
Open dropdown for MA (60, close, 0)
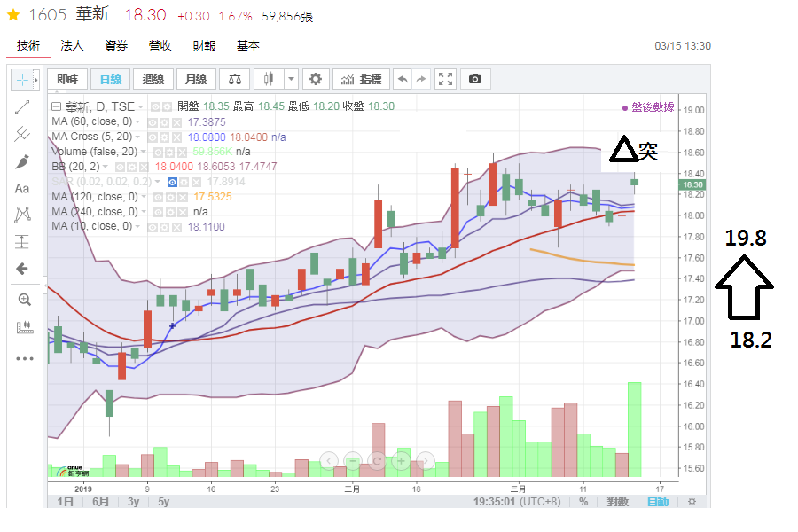pos(137,122)
